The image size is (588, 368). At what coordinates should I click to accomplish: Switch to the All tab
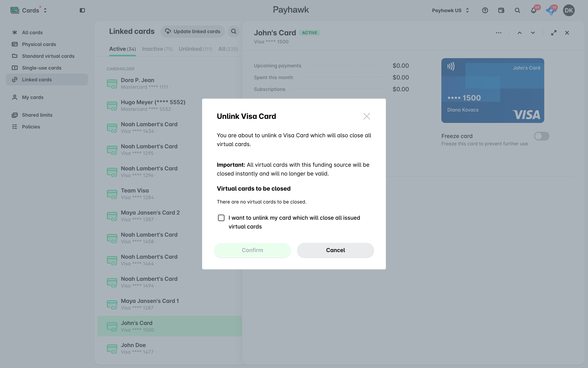[x=228, y=49]
